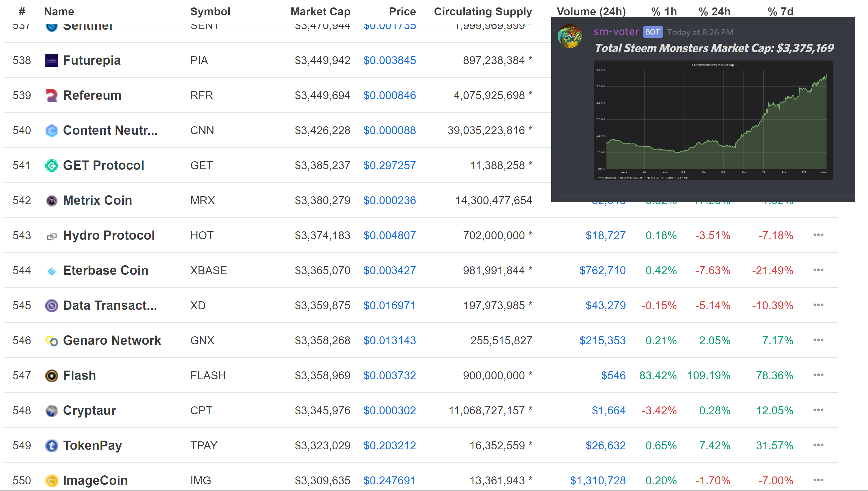Click the Refereum coin logo

(x=52, y=96)
